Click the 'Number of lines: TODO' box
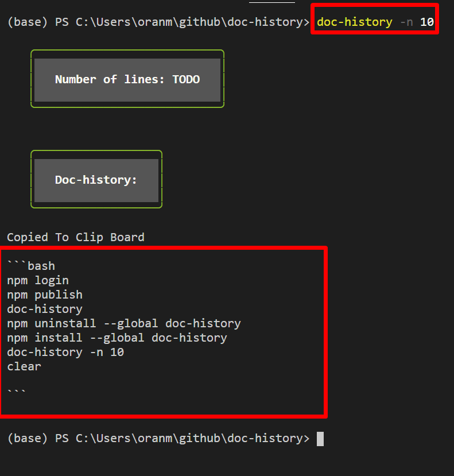This screenshot has width=454, height=476. tap(127, 79)
